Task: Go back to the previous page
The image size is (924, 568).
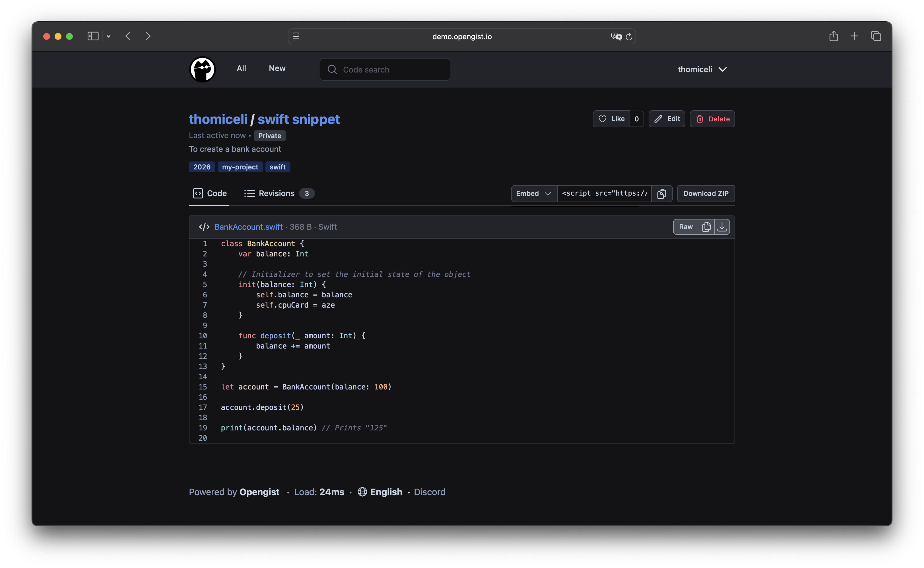Action: click(x=128, y=36)
